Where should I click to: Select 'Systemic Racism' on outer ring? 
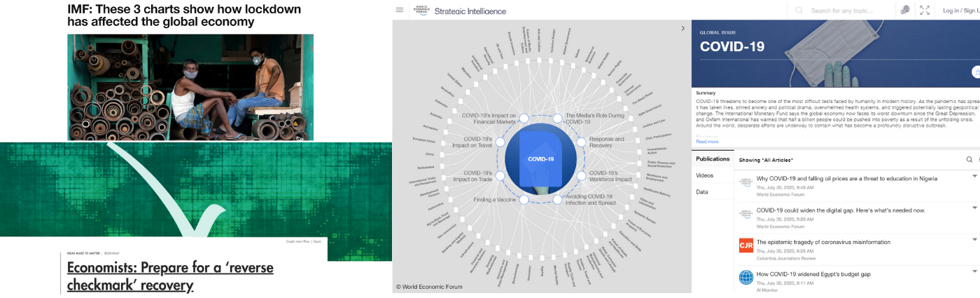coord(645,218)
